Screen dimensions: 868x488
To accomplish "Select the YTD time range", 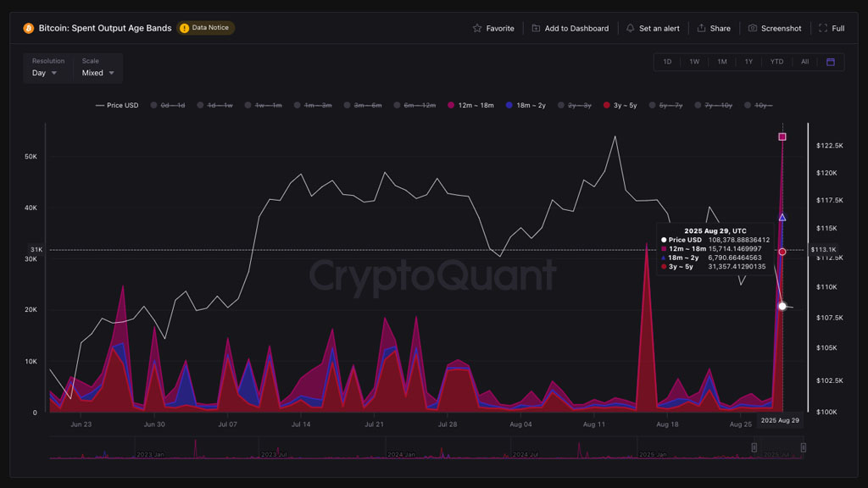I will click(776, 62).
